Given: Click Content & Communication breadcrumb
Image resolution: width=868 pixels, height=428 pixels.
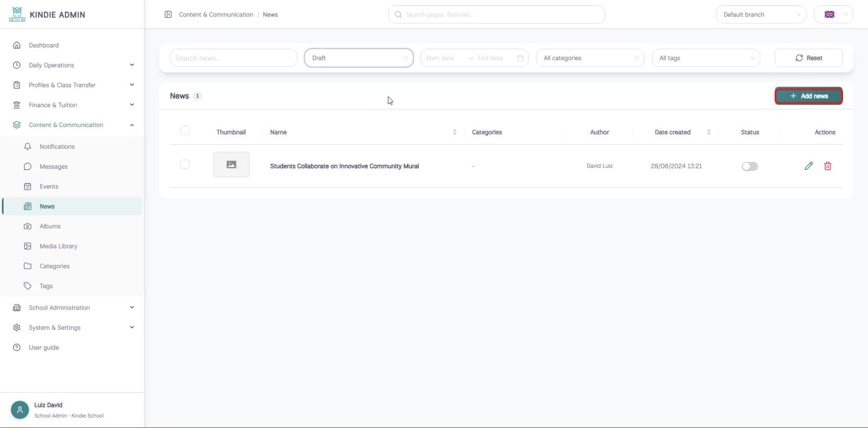Looking at the screenshot, I should tap(216, 15).
